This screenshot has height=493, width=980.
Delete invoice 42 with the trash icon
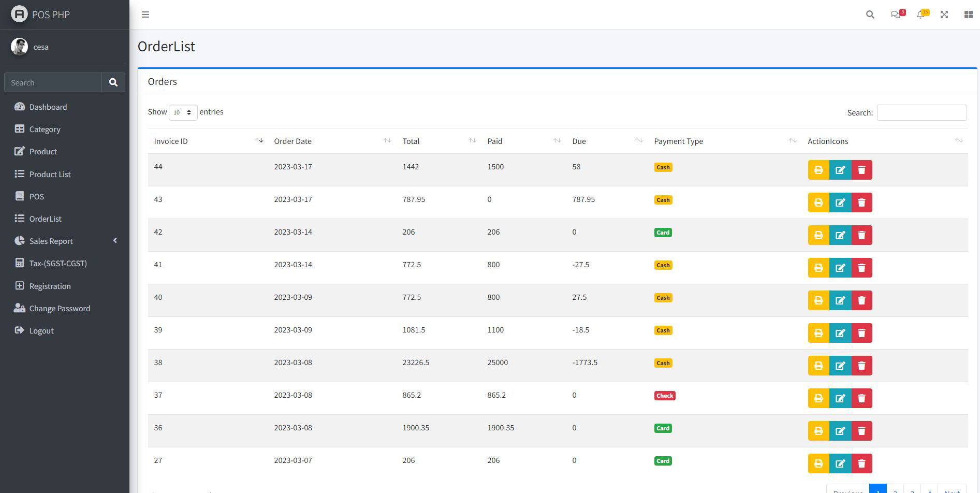pyautogui.click(x=861, y=235)
